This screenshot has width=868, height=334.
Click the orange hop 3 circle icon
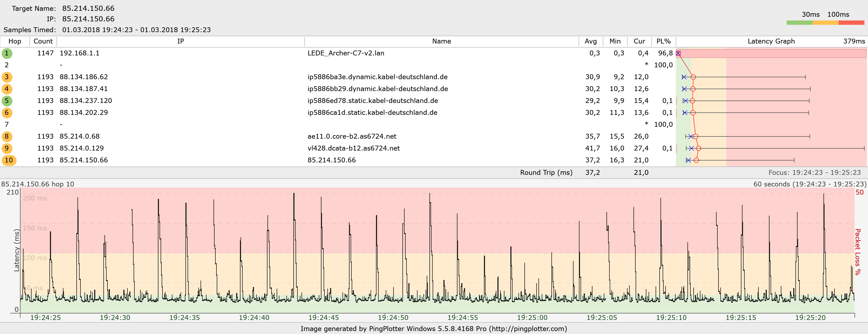pyautogui.click(x=7, y=77)
